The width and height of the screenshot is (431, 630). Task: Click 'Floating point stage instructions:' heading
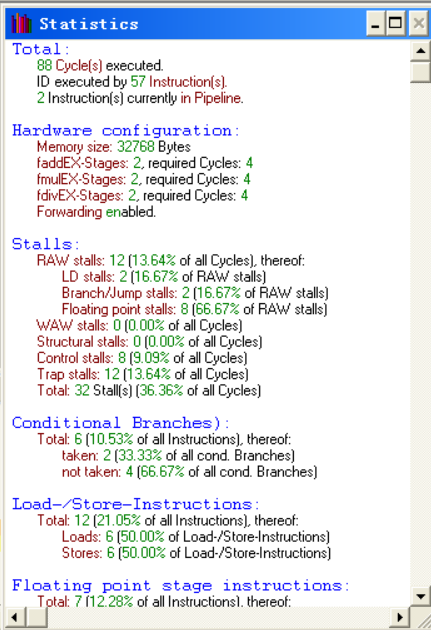[181, 585]
